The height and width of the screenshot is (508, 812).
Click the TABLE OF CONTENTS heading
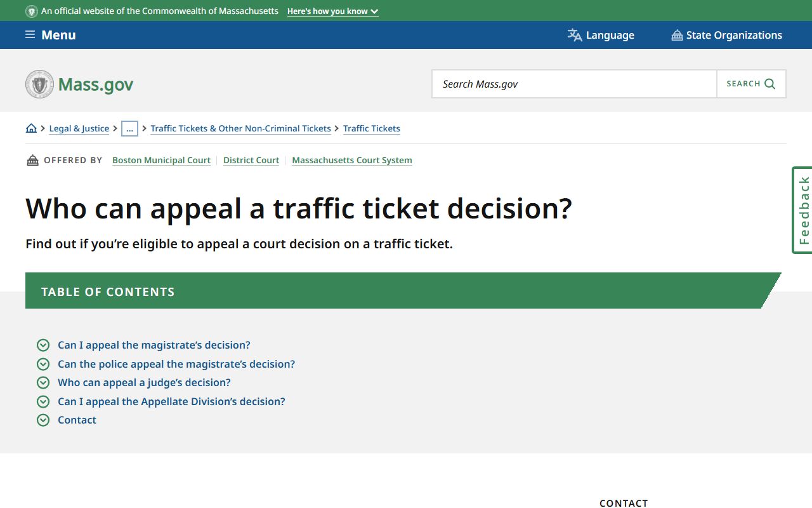pos(108,292)
